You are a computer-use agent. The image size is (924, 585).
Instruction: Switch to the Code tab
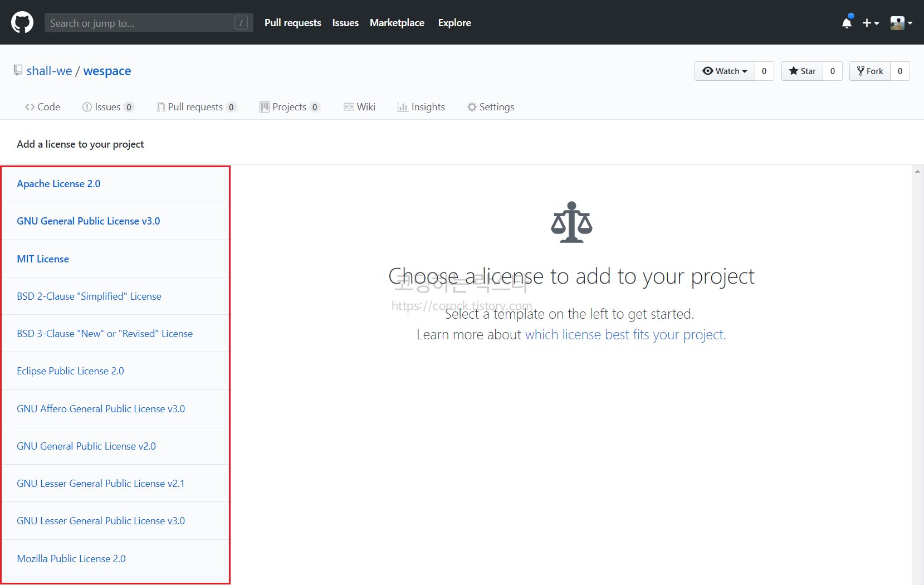[42, 107]
